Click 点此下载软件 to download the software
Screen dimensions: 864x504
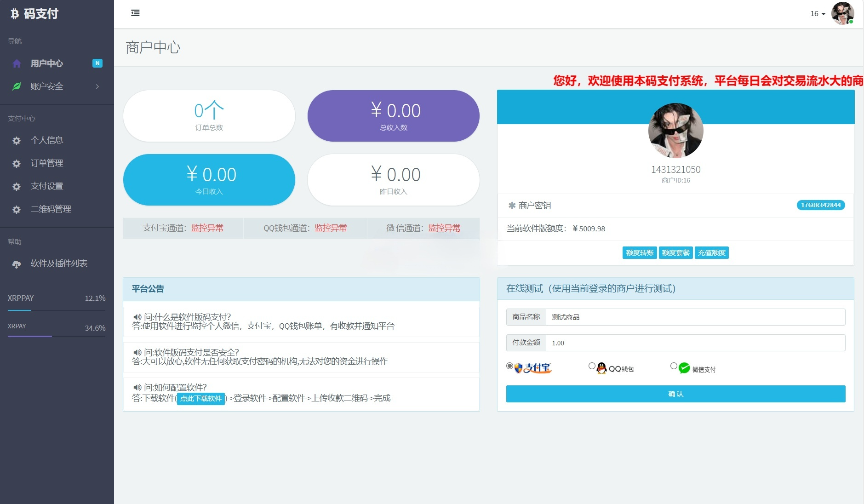coord(201,399)
